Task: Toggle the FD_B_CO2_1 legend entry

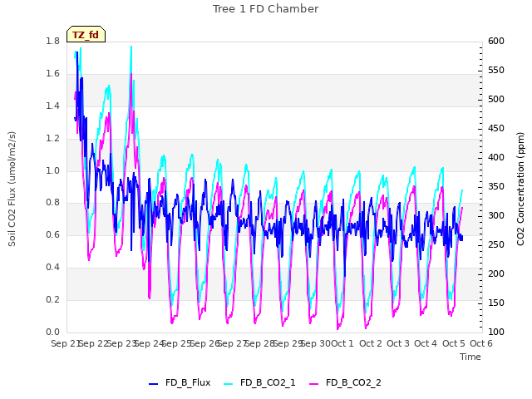Action: click(259, 382)
